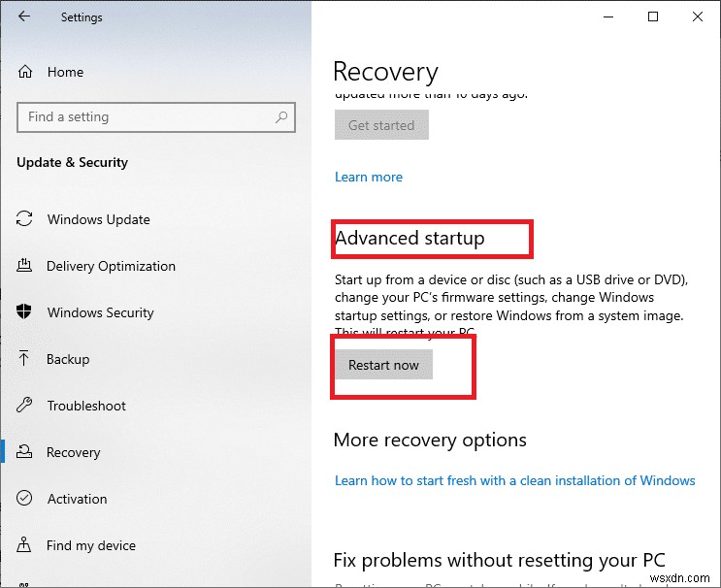This screenshot has height=588, width=721.
Task: Open Windows Update settings
Action: click(98, 219)
